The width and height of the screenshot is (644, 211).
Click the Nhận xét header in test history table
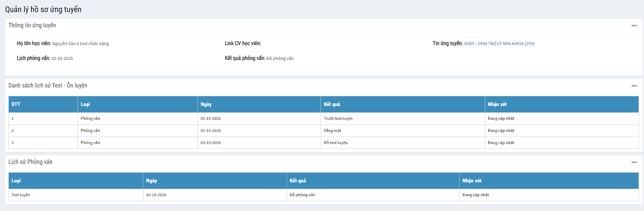(x=497, y=104)
